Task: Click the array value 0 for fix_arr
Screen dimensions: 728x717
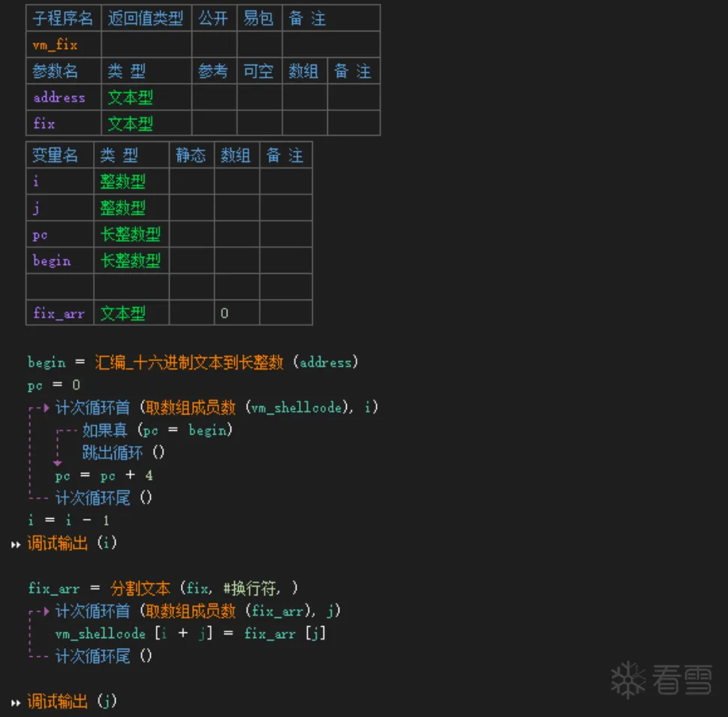Action: (224, 314)
